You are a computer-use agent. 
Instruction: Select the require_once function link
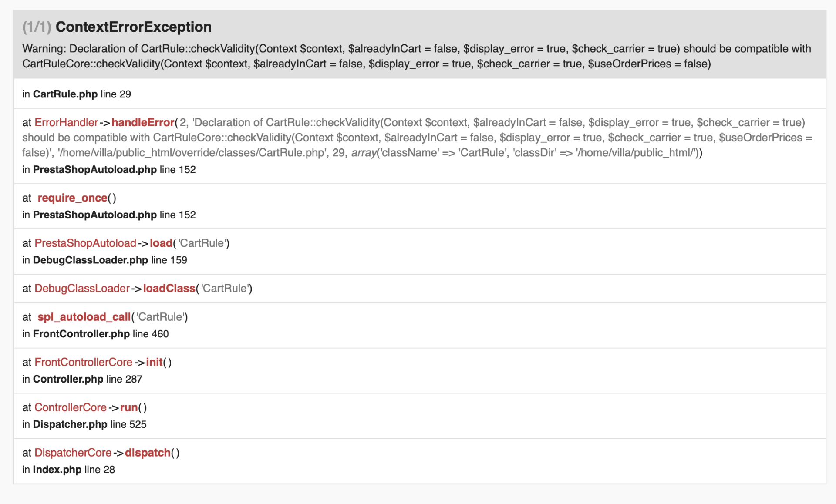(x=72, y=198)
